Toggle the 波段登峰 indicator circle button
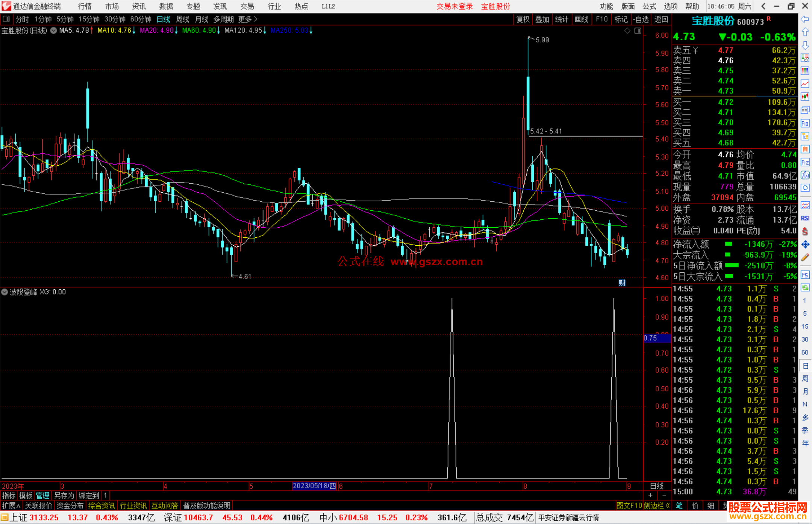812x524 pixels. (x=5, y=292)
